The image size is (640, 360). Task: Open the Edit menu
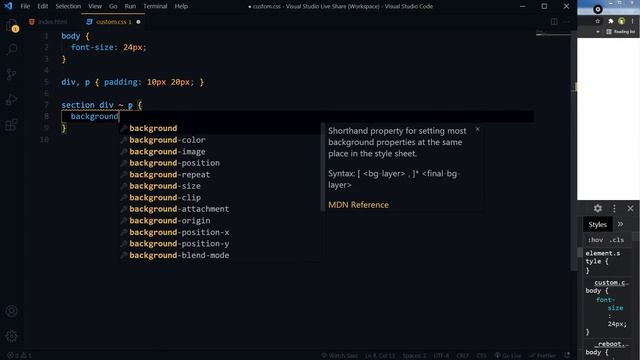tap(42, 6)
